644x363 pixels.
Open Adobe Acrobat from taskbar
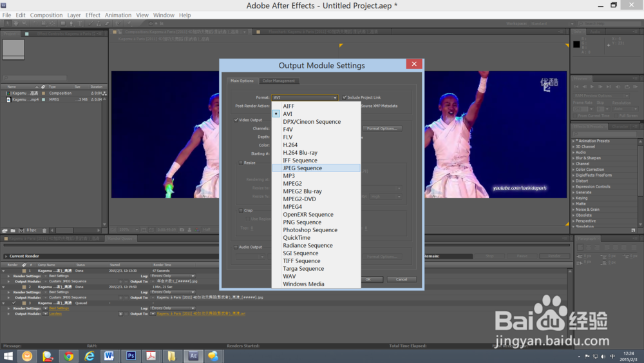(x=151, y=356)
